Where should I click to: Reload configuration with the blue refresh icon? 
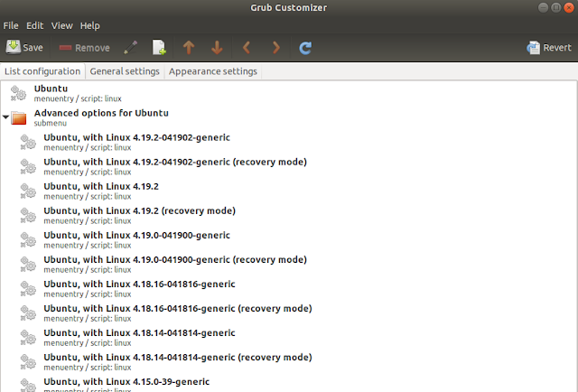[305, 48]
